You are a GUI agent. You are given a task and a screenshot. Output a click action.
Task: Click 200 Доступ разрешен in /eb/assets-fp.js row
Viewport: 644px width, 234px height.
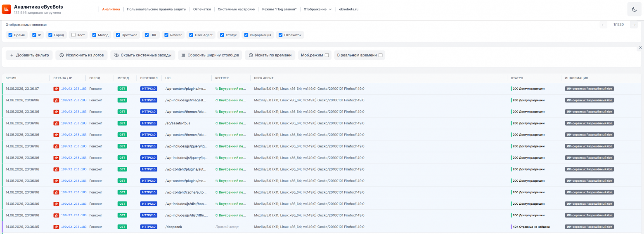point(528,123)
